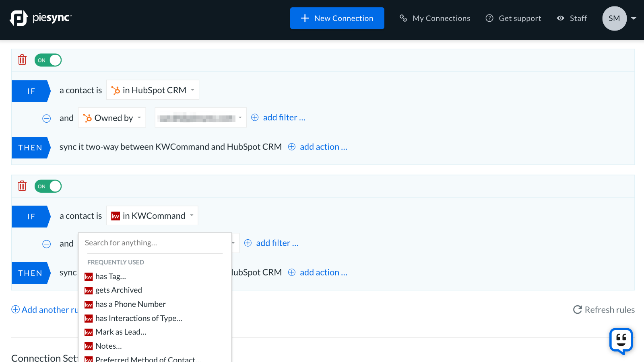Toggle off the first rule's ON switch
This screenshot has height=362, width=644.
(48, 60)
